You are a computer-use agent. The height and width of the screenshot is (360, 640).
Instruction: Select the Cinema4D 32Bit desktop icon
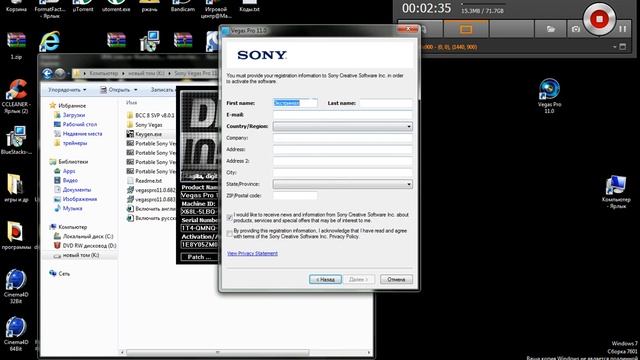[x=16, y=286]
